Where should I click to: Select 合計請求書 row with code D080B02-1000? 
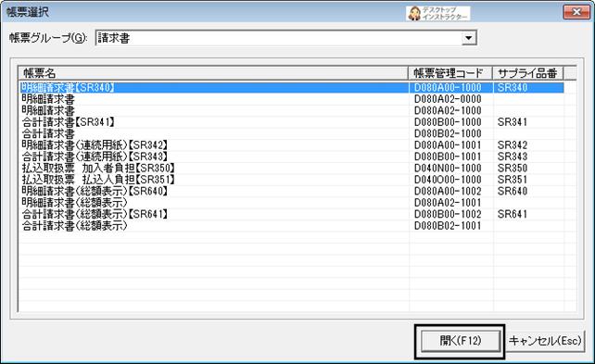coord(291,134)
